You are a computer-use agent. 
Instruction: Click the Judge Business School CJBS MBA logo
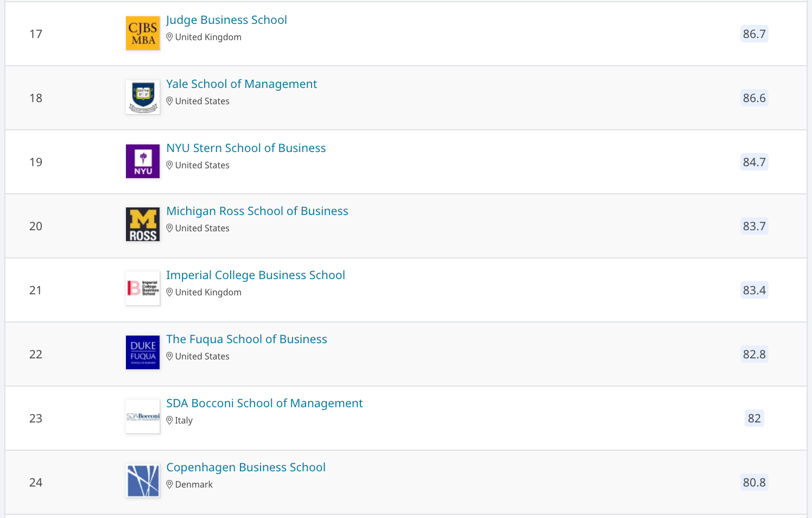[143, 33]
